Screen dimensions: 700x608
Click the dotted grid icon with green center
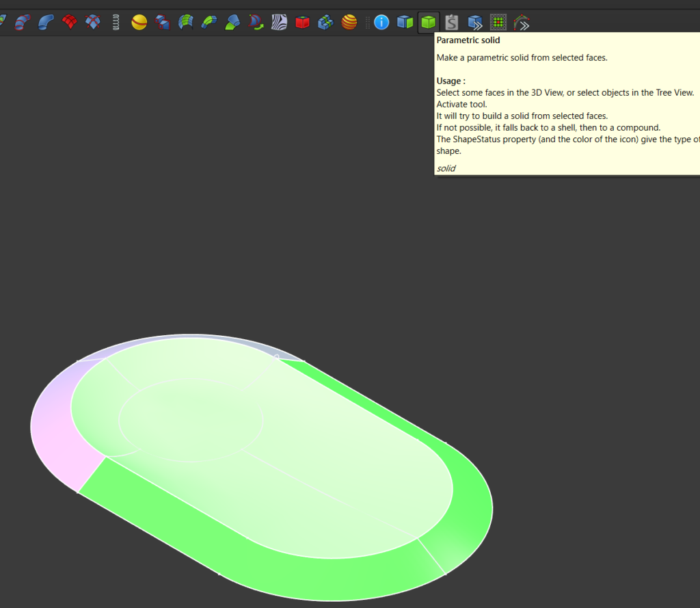(x=498, y=23)
